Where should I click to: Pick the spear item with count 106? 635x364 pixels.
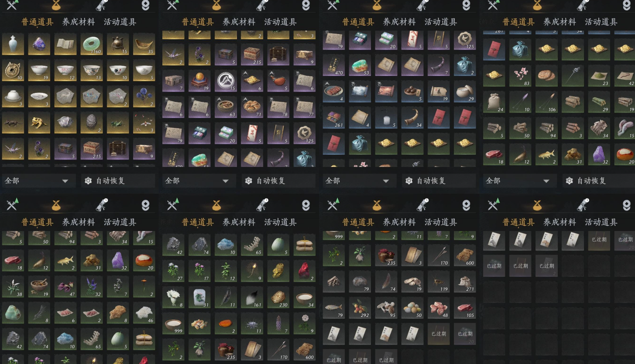click(x=546, y=102)
